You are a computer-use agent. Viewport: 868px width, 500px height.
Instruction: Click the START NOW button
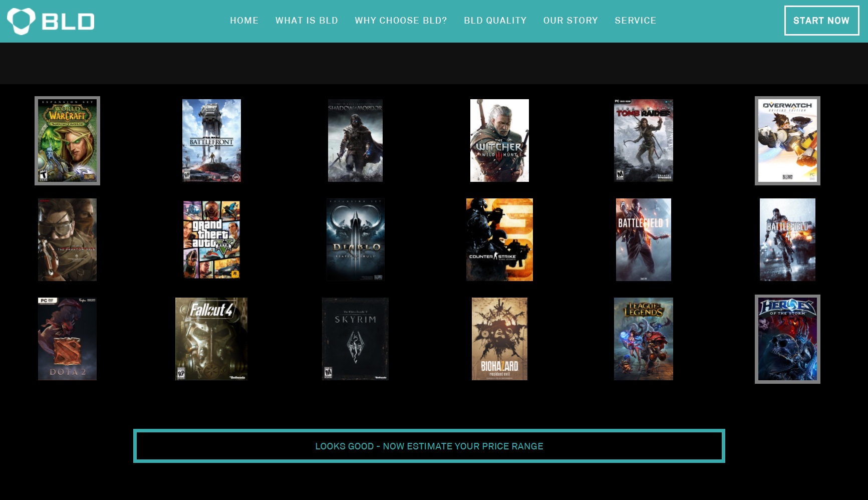point(821,21)
